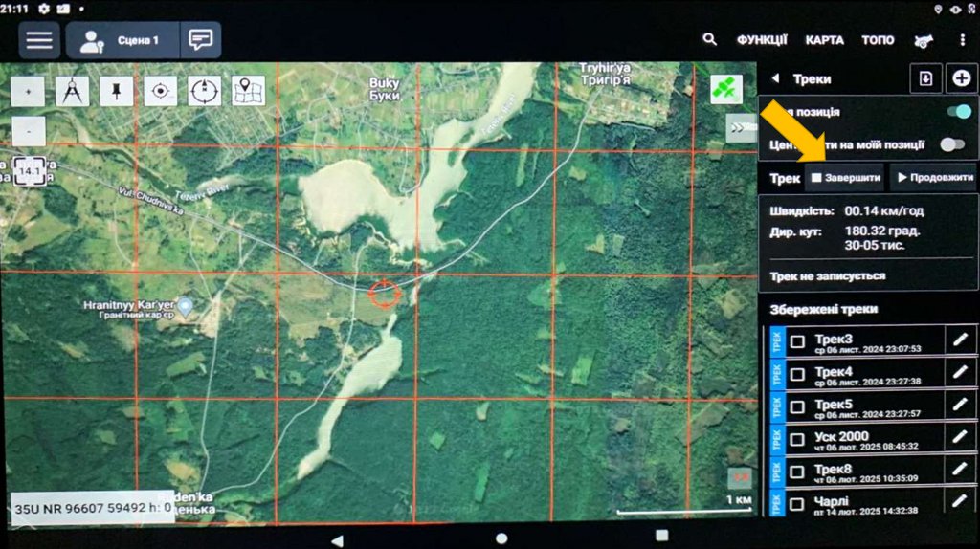Select the Уск 2000 track name
The image size is (980, 549).
(x=841, y=436)
